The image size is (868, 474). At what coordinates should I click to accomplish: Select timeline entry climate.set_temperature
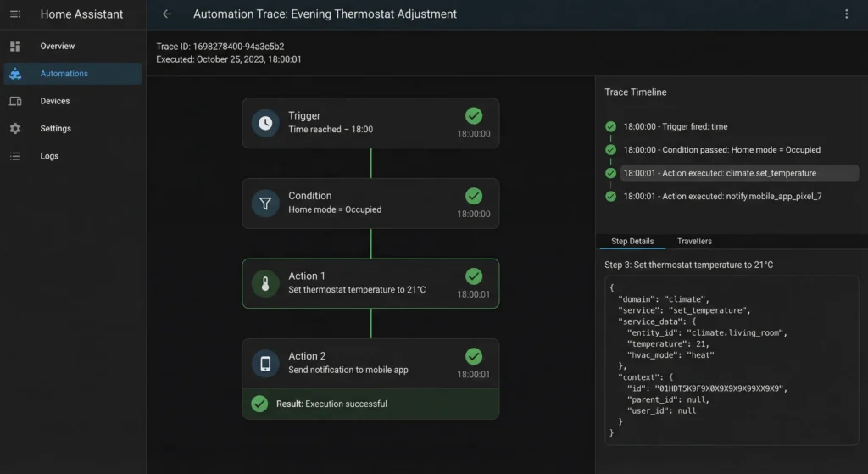[739, 173]
